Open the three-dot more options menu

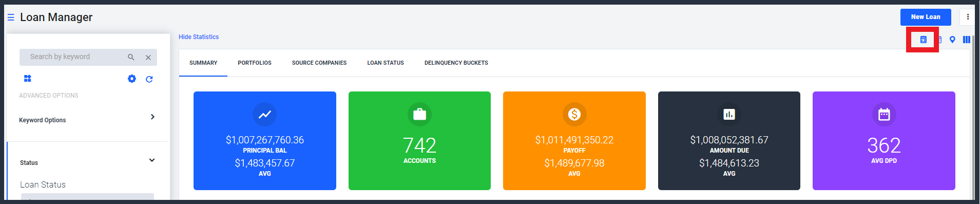pos(968,17)
